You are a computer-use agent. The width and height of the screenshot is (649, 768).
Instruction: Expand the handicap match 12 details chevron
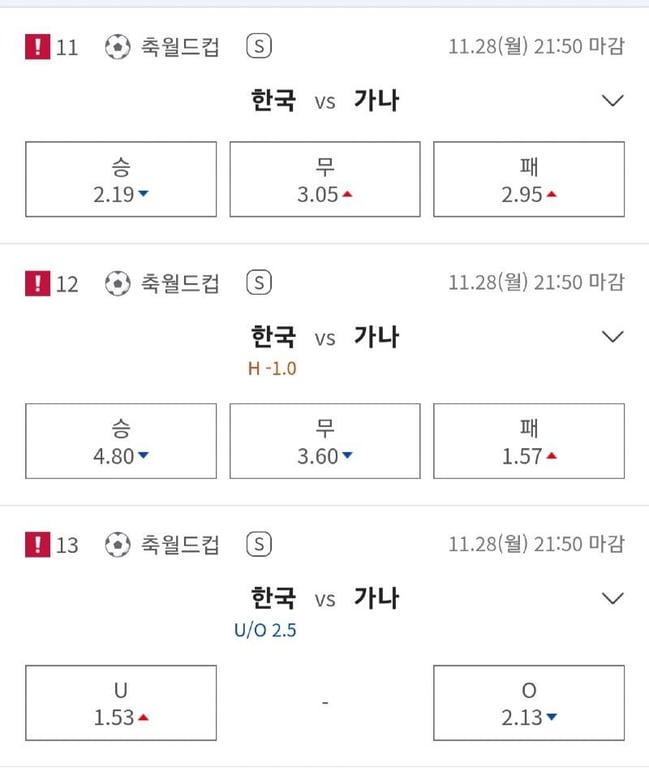[613, 337]
